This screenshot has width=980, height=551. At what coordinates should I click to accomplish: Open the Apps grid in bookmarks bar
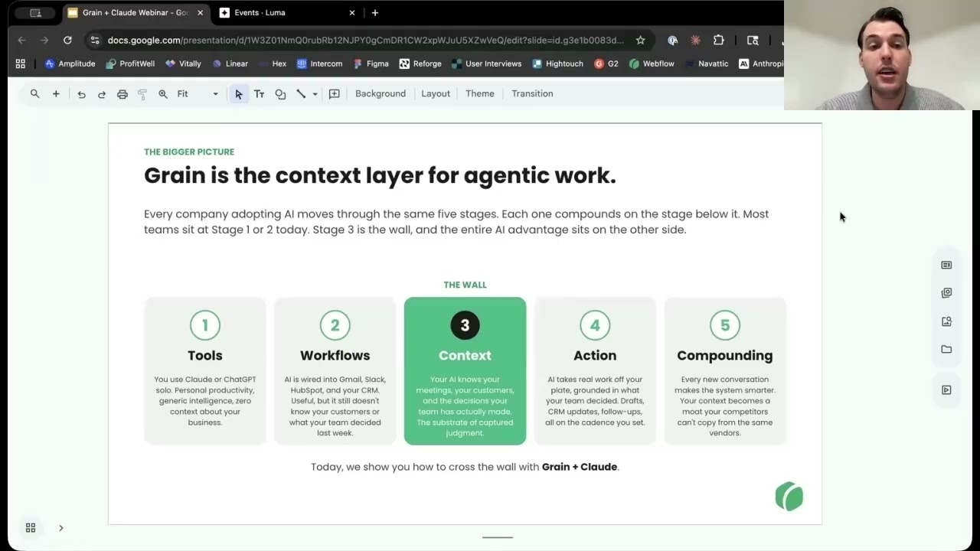click(x=21, y=64)
